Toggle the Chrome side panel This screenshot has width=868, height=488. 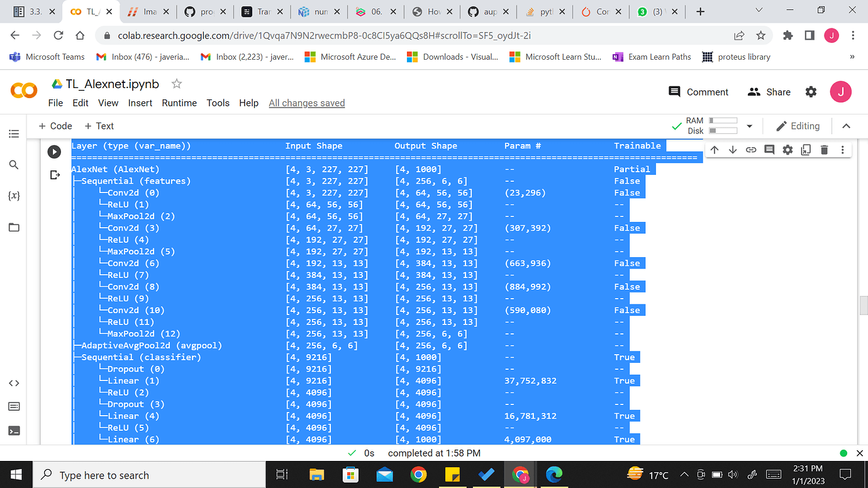[x=810, y=36]
